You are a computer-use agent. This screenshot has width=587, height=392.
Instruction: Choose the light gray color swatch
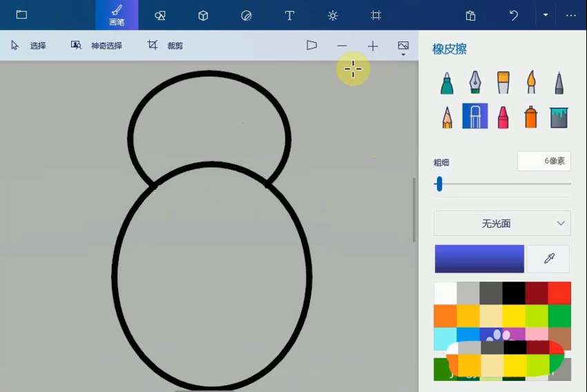468,293
